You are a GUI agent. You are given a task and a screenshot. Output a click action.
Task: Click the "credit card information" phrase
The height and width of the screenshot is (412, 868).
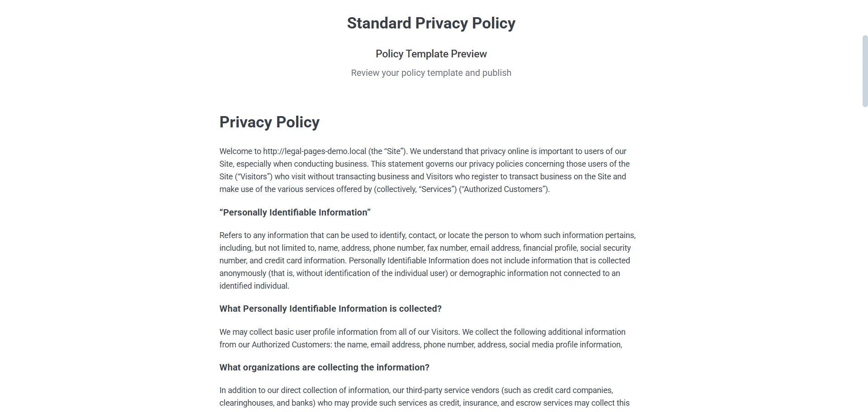point(305,261)
